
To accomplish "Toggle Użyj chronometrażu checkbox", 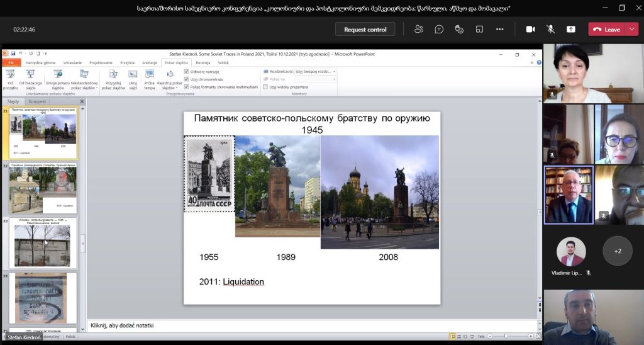I will pos(186,79).
